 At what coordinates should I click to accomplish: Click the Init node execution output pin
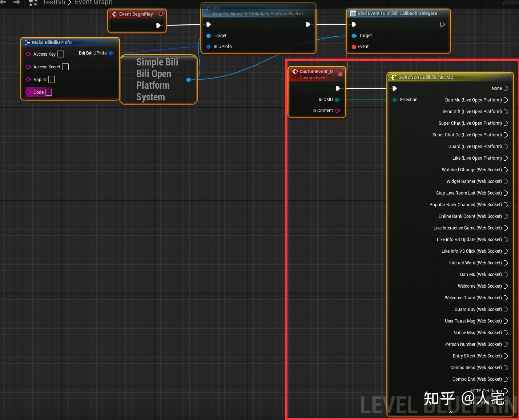tap(308, 24)
